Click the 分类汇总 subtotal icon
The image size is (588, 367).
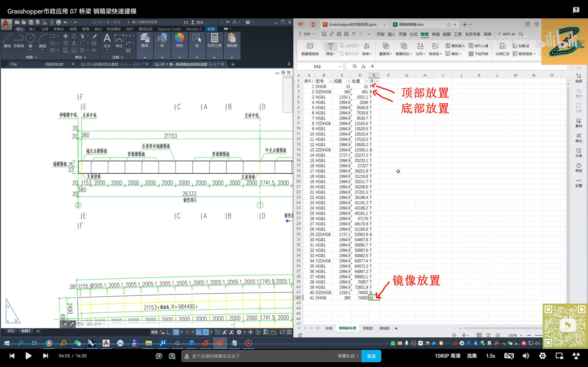(x=502, y=46)
